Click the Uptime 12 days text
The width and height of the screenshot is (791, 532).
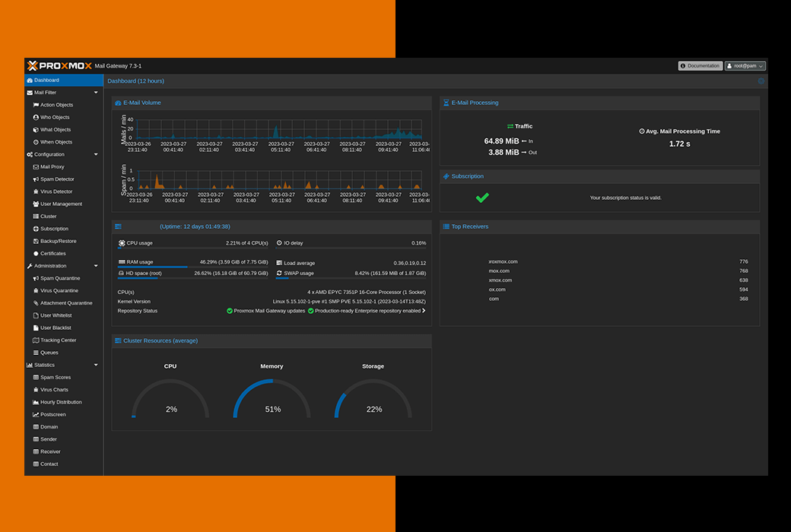pos(195,227)
